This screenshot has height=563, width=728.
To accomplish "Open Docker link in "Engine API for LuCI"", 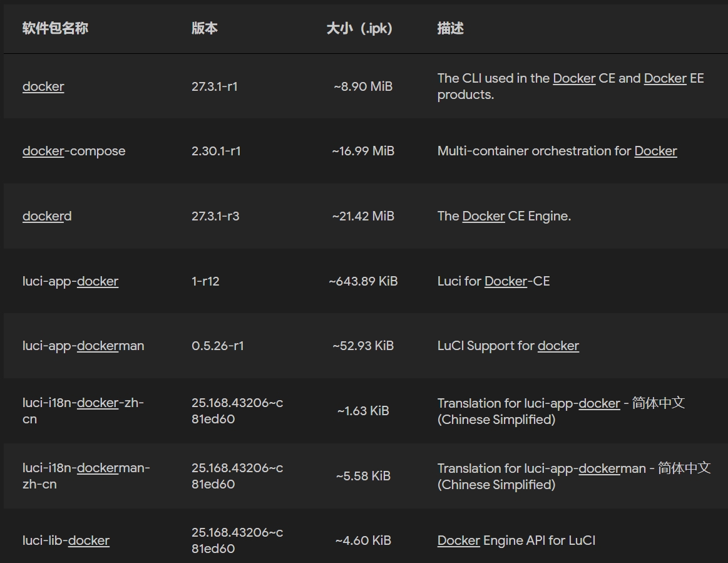I will (458, 540).
